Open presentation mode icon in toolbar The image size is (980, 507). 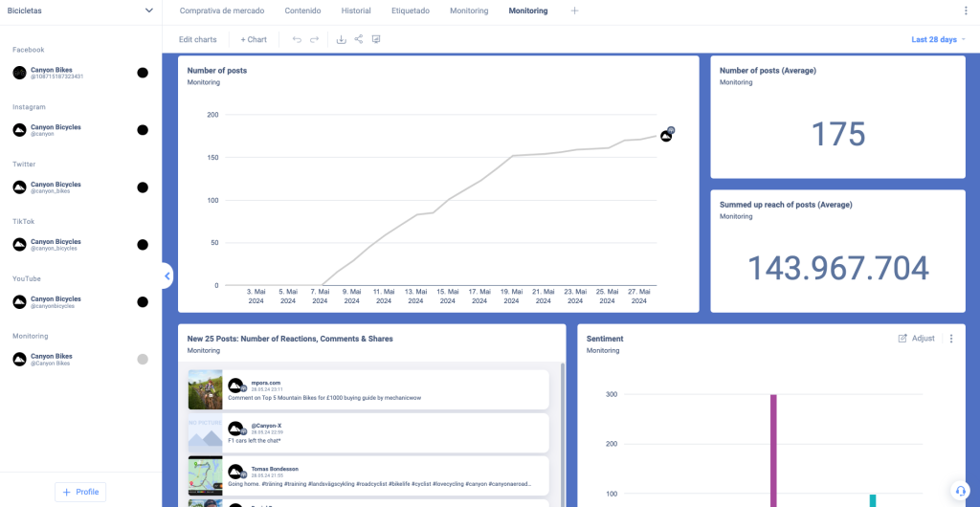376,39
